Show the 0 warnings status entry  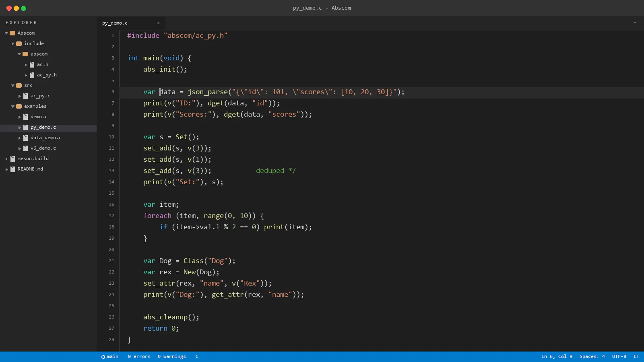(x=172, y=357)
